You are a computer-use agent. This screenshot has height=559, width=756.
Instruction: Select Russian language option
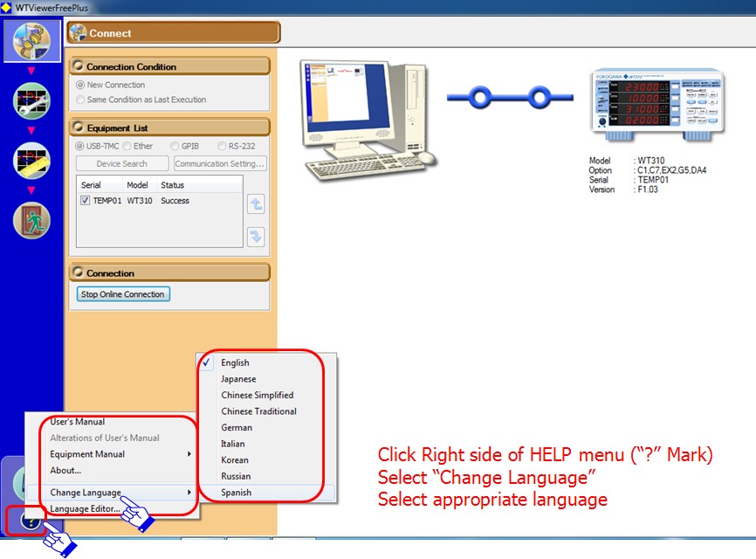pos(266,477)
